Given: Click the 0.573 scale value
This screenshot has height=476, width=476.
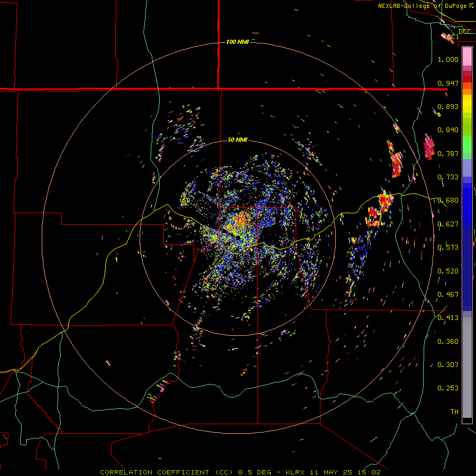Looking at the screenshot, I should pyautogui.click(x=448, y=248).
